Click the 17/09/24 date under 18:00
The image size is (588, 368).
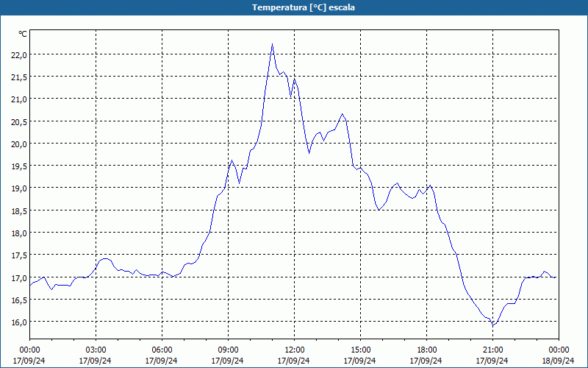point(426,361)
